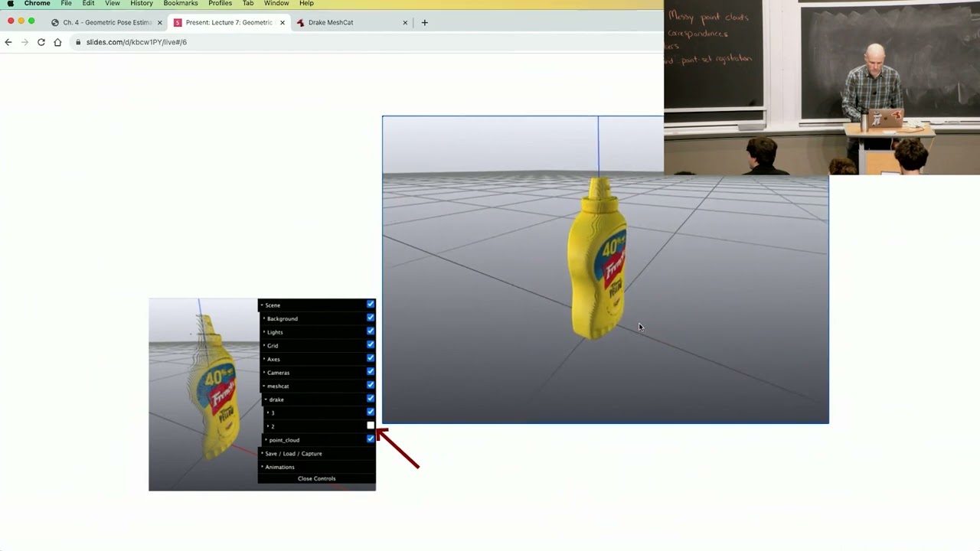Image resolution: width=980 pixels, height=551 pixels.
Task: Uncheck the Background checkbox
Action: (x=371, y=318)
